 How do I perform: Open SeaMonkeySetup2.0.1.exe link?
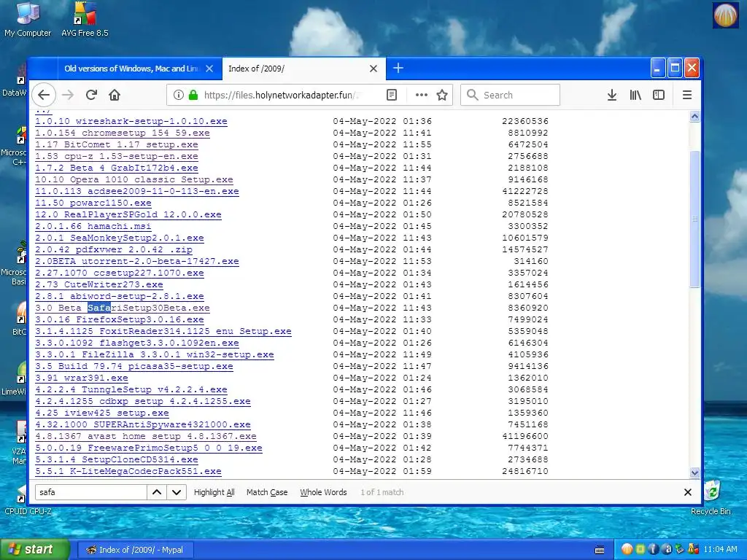click(x=120, y=238)
